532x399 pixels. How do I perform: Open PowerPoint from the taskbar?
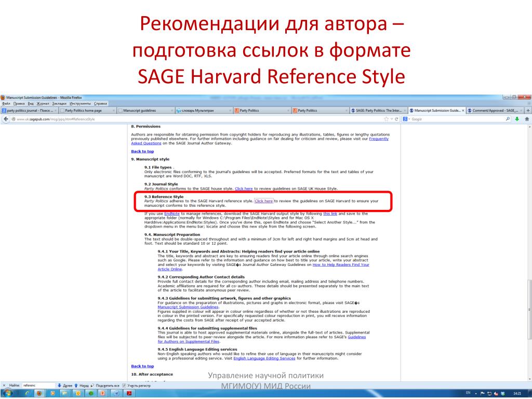point(102,394)
